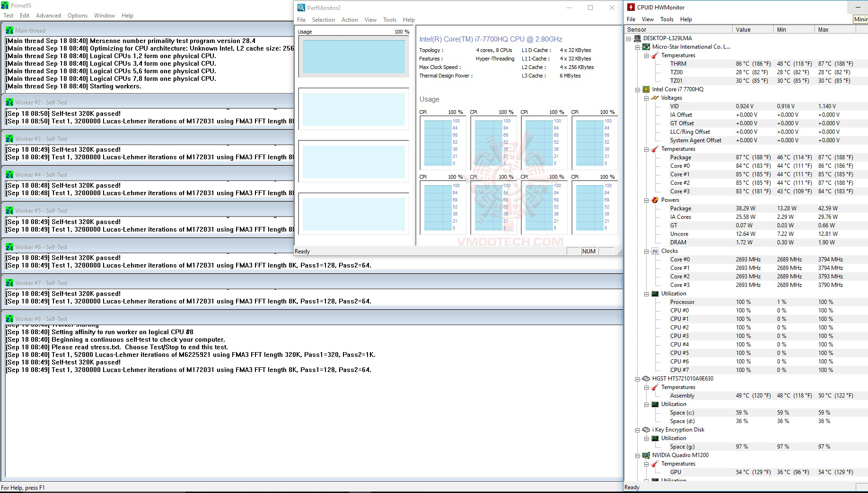Open the Tools menu in HWMonitor

pos(667,19)
